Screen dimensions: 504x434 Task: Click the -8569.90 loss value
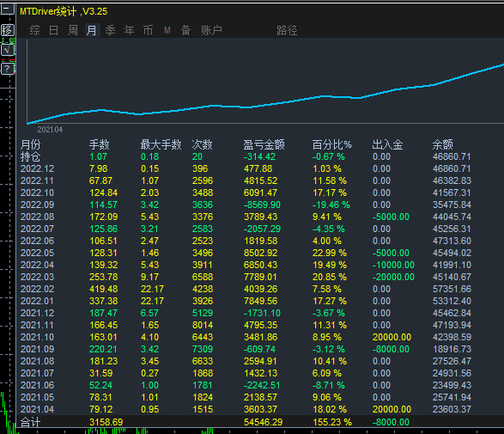[262, 205]
